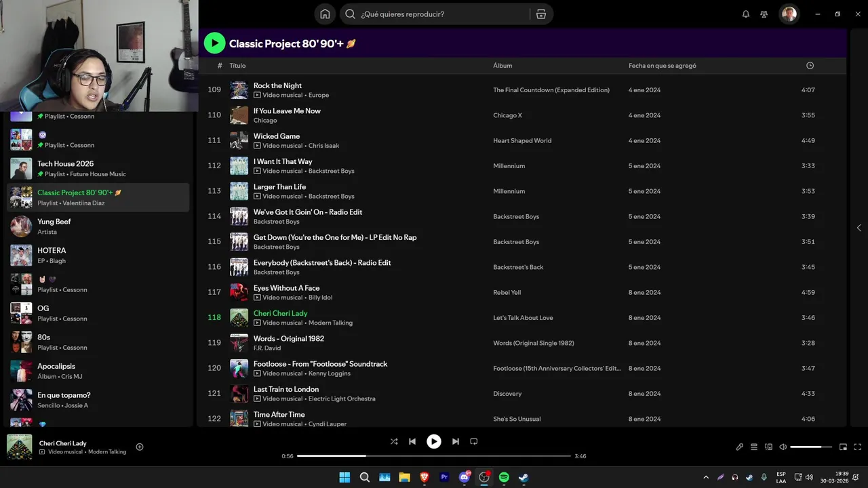868x488 pixels.
Task: Click the Last Train to London cover thumbnail
Action: tap(239, 394)
